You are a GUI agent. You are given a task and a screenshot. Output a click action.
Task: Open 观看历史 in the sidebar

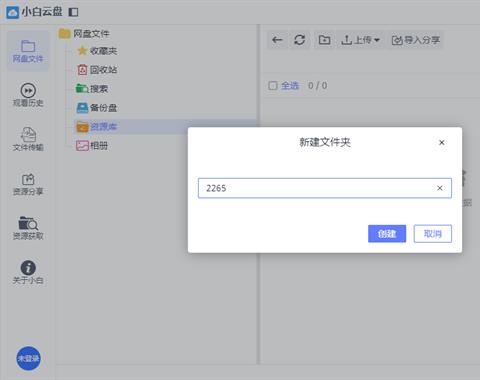click(x=28, y=95)
